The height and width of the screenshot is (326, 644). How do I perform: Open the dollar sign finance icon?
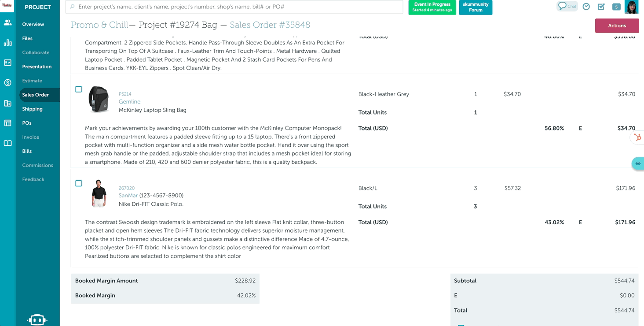click(x=7, y=83)
